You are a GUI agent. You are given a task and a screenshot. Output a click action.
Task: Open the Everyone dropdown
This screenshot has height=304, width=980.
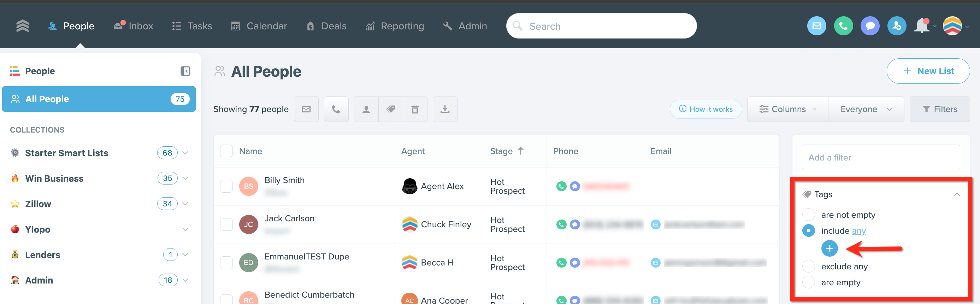(x=866, y=109)
